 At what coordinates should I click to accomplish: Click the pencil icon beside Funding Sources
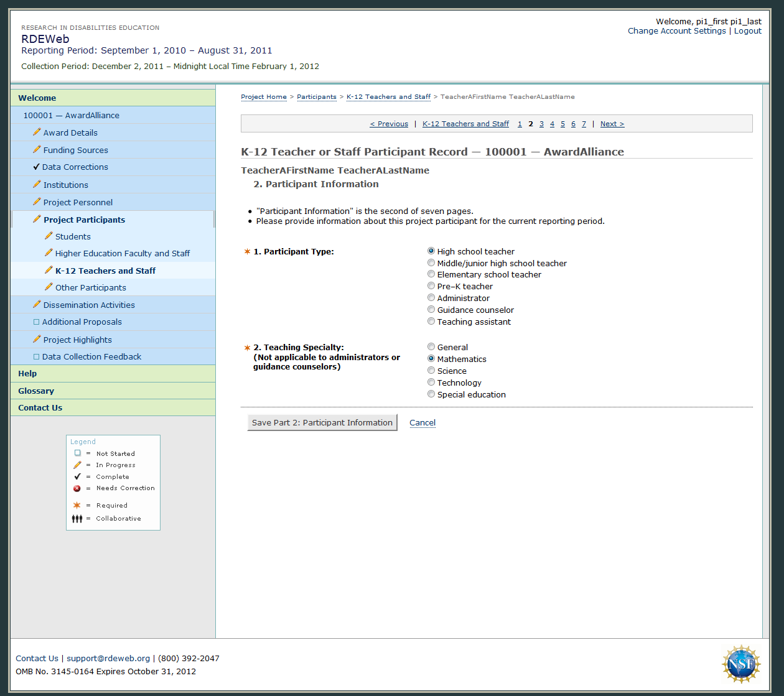tap(37, 149)
